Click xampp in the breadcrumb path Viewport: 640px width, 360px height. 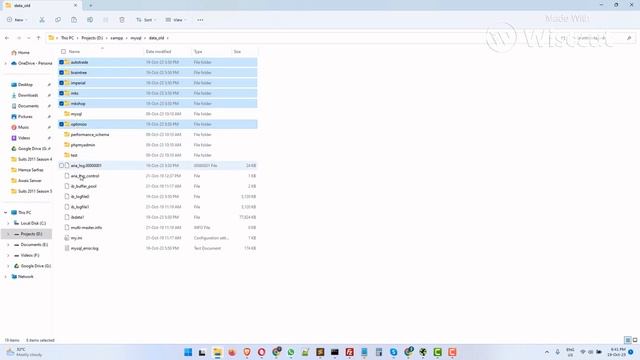tap(117, 38)
